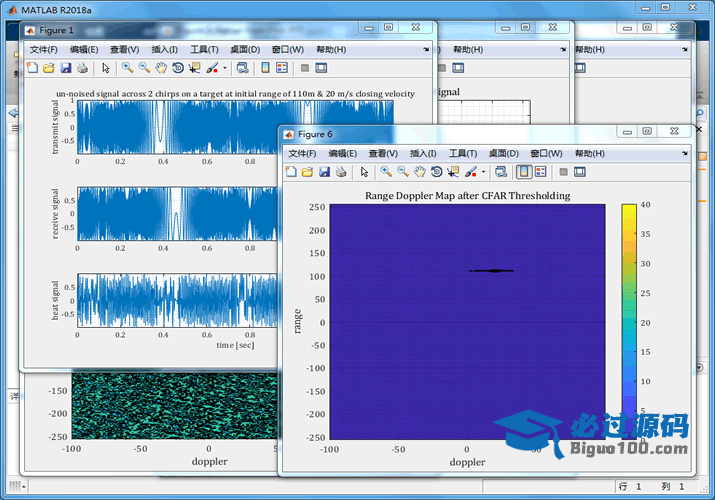Click the transmit signal subplot in Figure 1
715x500 pixels.
coord(235,127)
